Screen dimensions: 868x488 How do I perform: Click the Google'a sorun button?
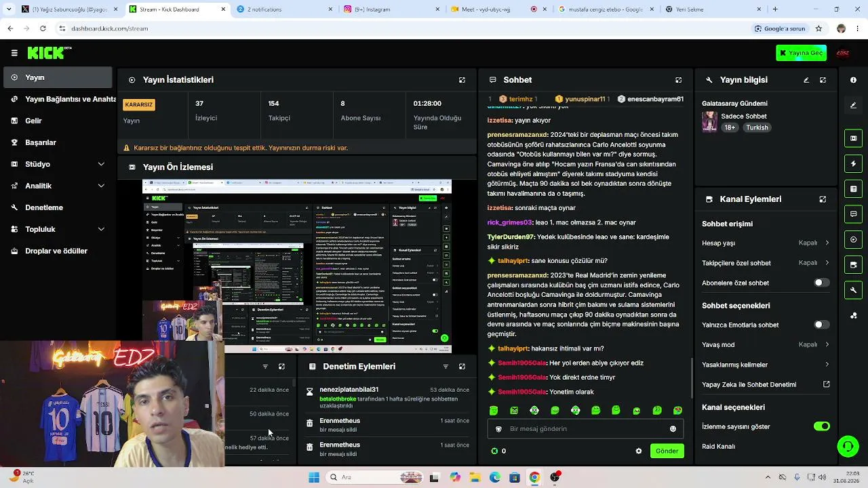click(781, 28)
